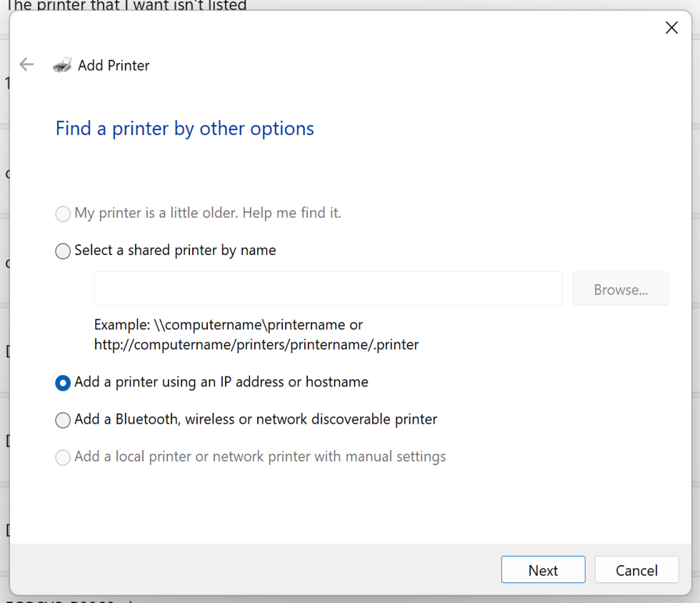700x603 pixels.
Task: Click the dialog close X button
Action: tap(671, 27)
